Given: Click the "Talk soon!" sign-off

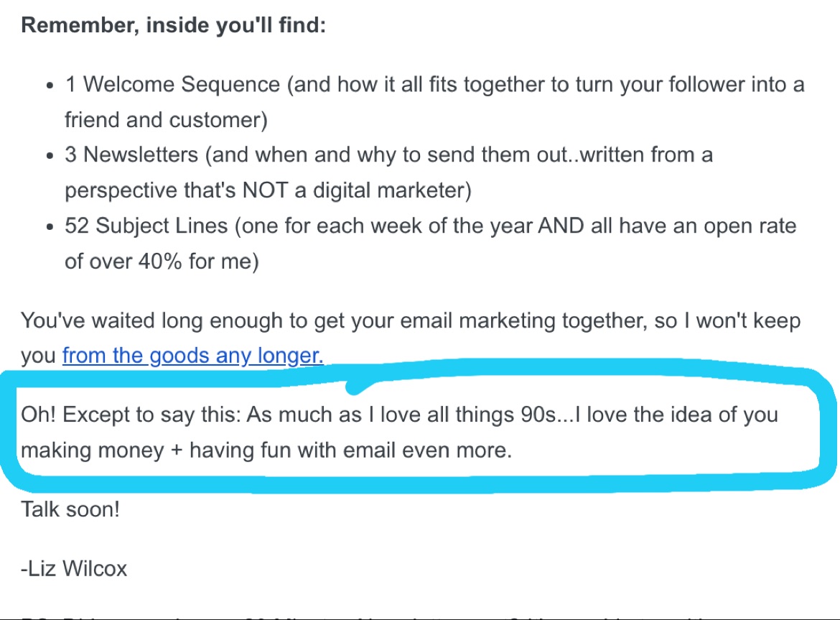Looking at the screenshot, I should pyautogui.click(x=70, y=510).
